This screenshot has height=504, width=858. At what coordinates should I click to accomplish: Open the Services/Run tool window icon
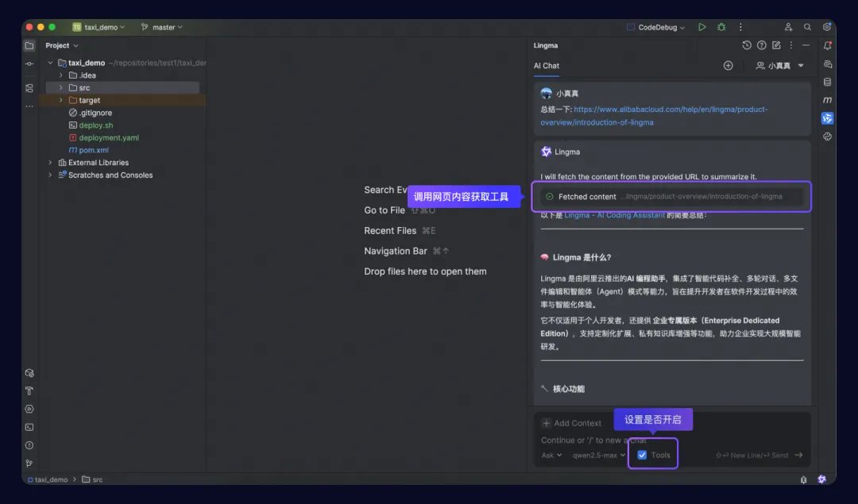tap(29, 409)
